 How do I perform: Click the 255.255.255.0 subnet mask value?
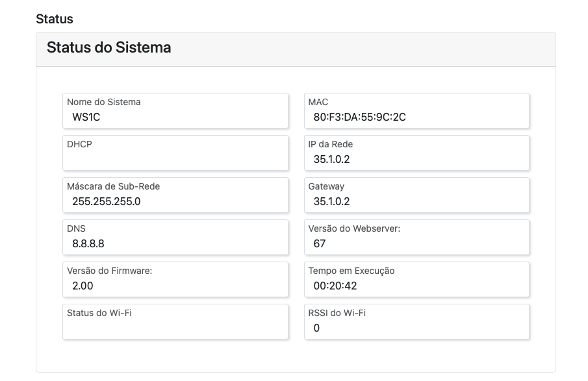click(x=107, y=201)
